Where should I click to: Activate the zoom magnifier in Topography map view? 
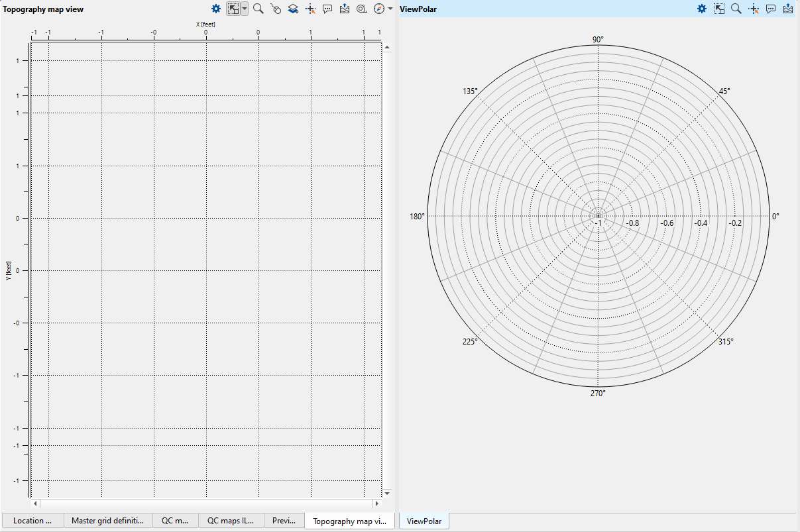coord(258,9)
